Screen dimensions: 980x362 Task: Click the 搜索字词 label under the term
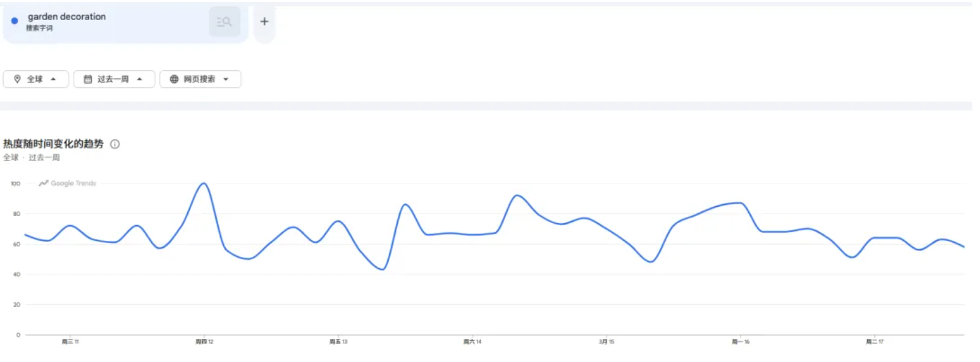click(x=39, y=28)
